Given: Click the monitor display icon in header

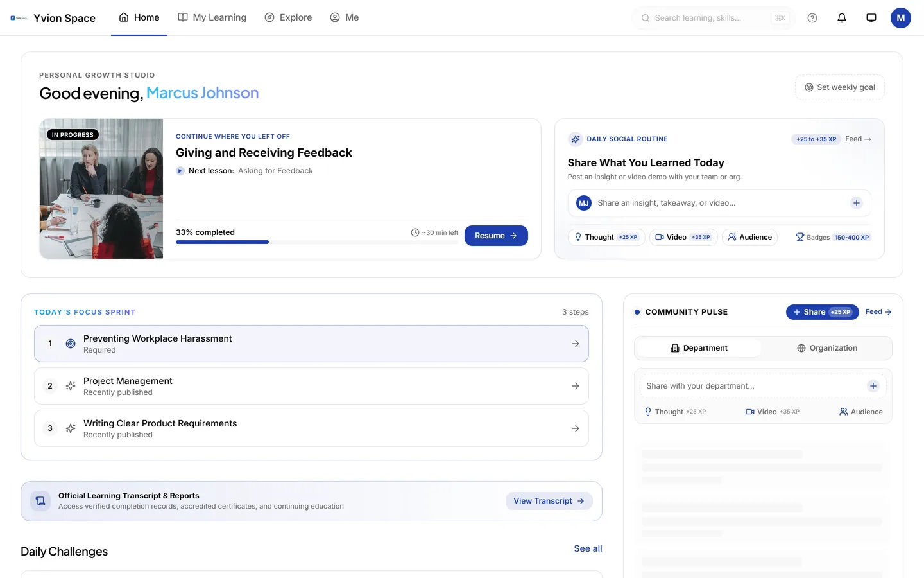Looking at the screenshot, I should [871, 18].
